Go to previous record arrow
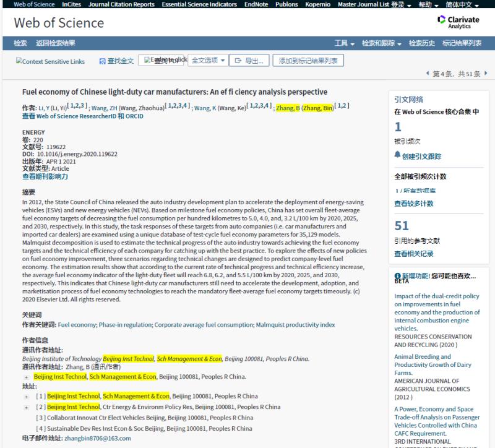Image resolution: width=495 pixels, height=448 pixels. [428, 74]
